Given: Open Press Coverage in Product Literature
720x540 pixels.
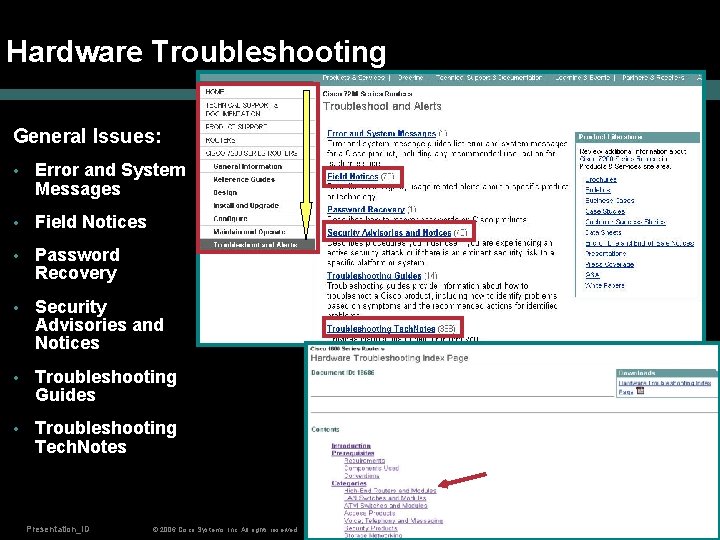Looking at the screenshot, I should [609, 264].
